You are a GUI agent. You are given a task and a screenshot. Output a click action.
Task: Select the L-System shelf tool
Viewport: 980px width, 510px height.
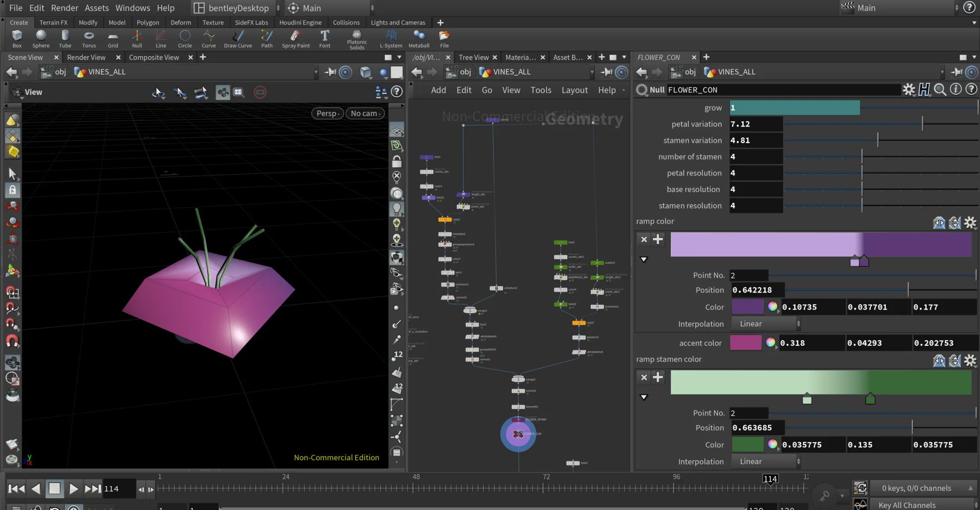pos(391,39)
